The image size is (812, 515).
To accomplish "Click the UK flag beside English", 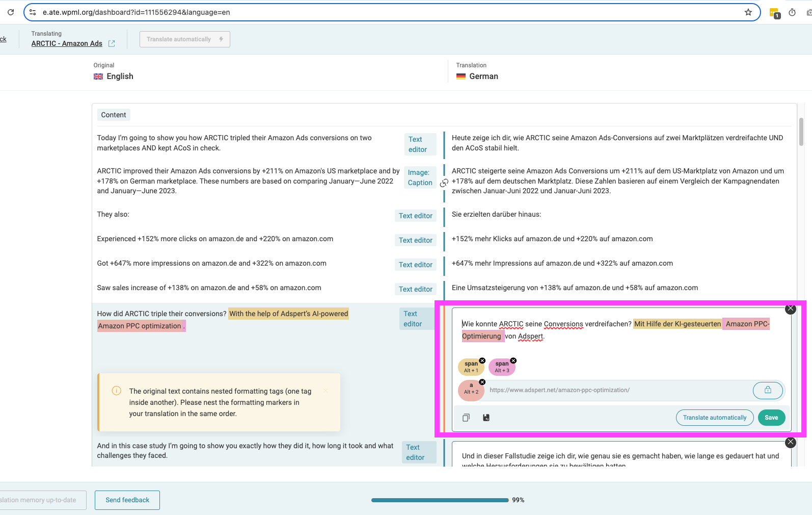I will pyautogui.click(x=98, y=76).
